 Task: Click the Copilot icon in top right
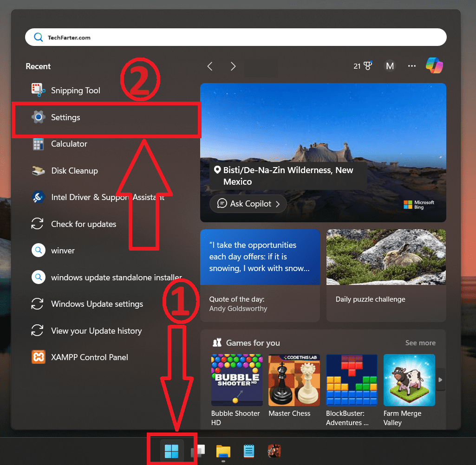434,66
